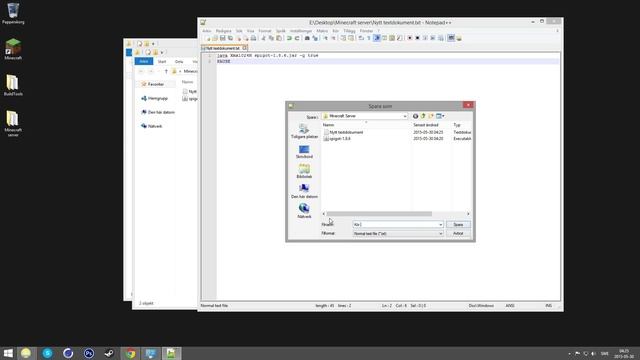Click the Zoom in icon in Notepad++ toolbar
Viewport: 640px width, 360px height.
325,38
